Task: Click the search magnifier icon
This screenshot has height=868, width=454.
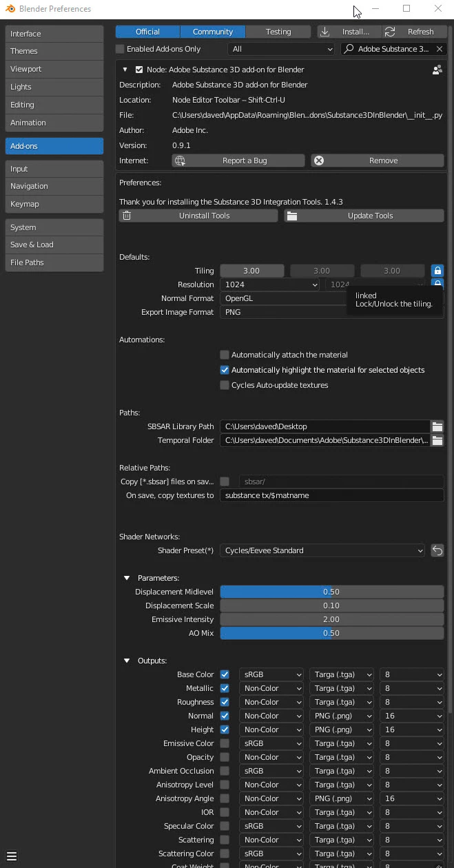Action: click(349, 49)
